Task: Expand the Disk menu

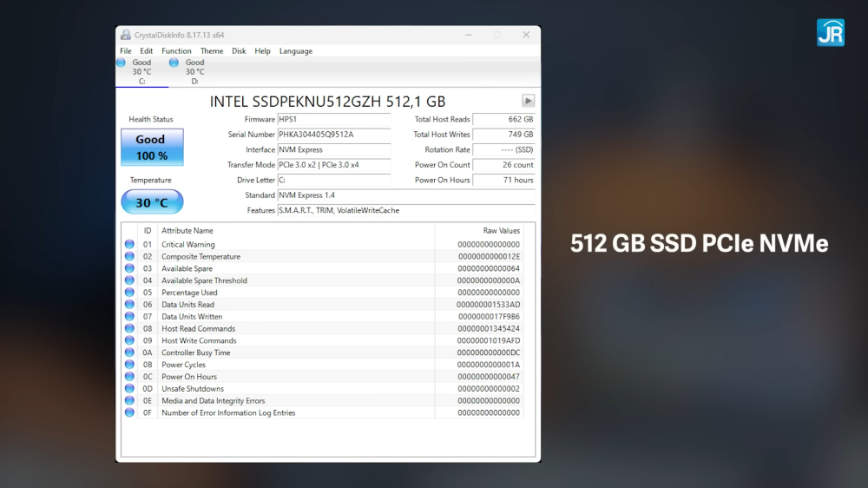Action: click(x=239, y=51)
